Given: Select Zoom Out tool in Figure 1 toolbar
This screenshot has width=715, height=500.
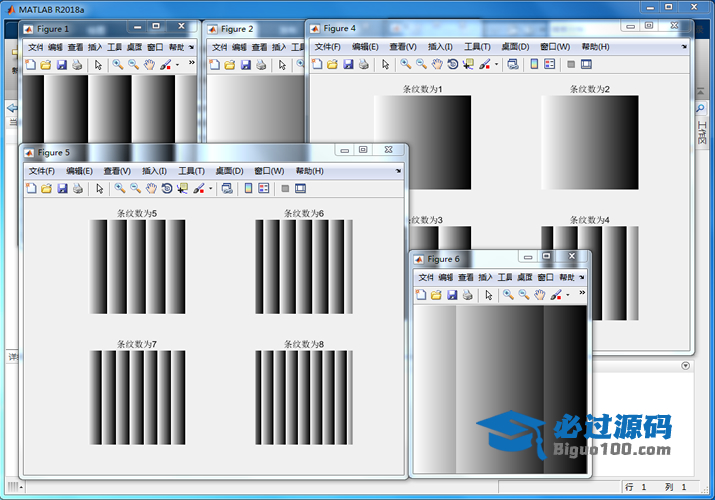Looking at the screenshot, I should pos(134,65).
